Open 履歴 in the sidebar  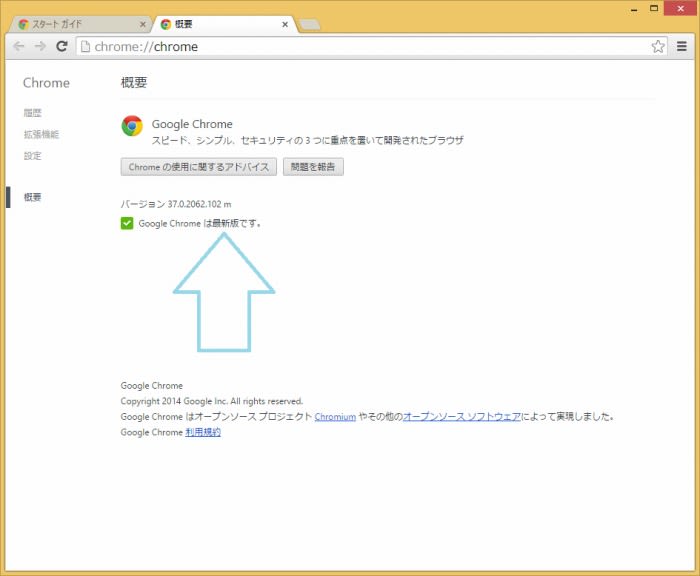[32, 113]
